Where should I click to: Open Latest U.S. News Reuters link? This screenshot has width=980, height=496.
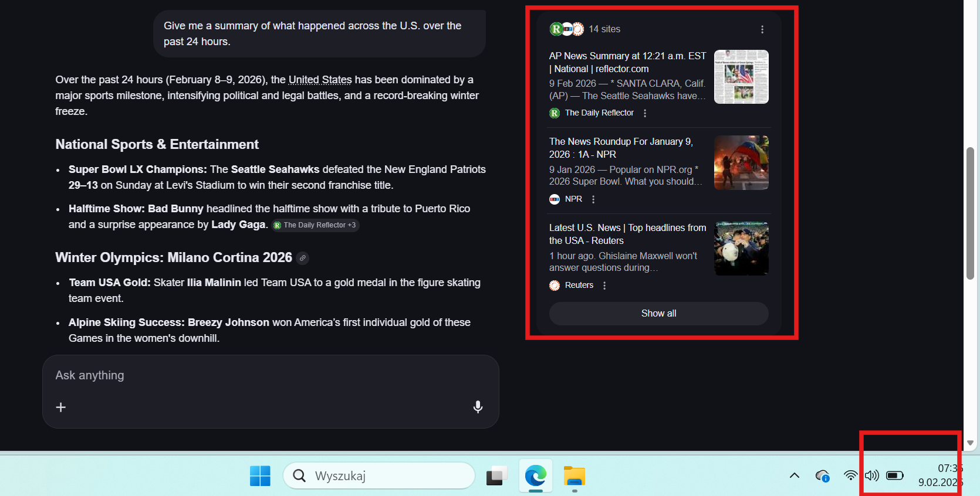coord(627,234)
